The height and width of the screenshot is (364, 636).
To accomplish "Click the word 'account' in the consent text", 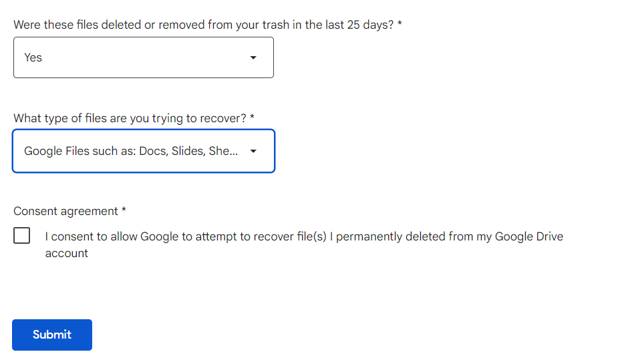I will pyautogui.click(x=67, y=253).
